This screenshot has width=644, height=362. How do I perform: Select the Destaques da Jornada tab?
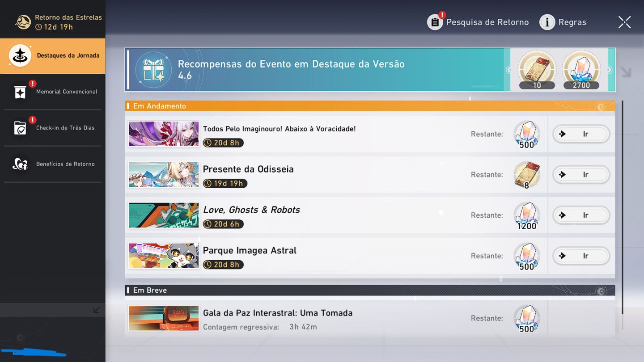53,56
